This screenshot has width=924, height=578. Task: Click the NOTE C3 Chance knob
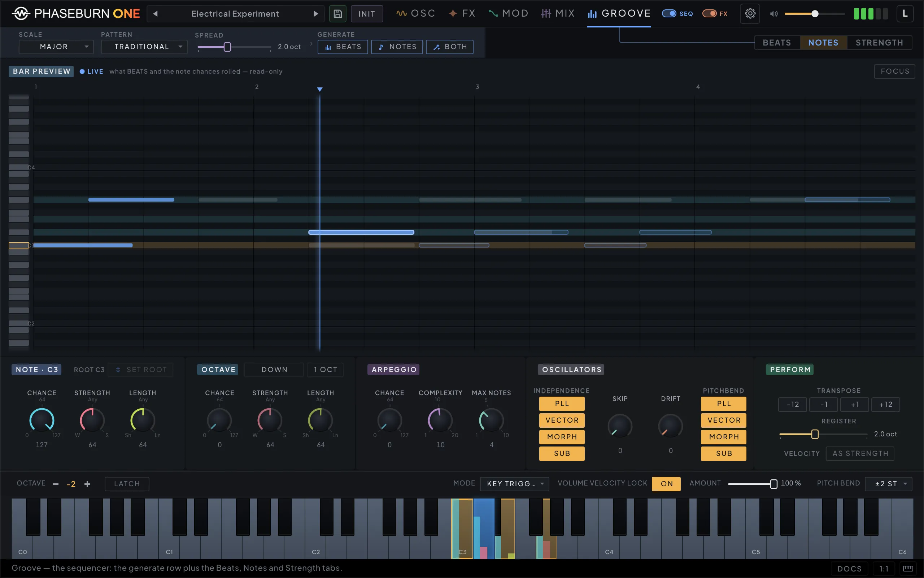coord(42,420)
